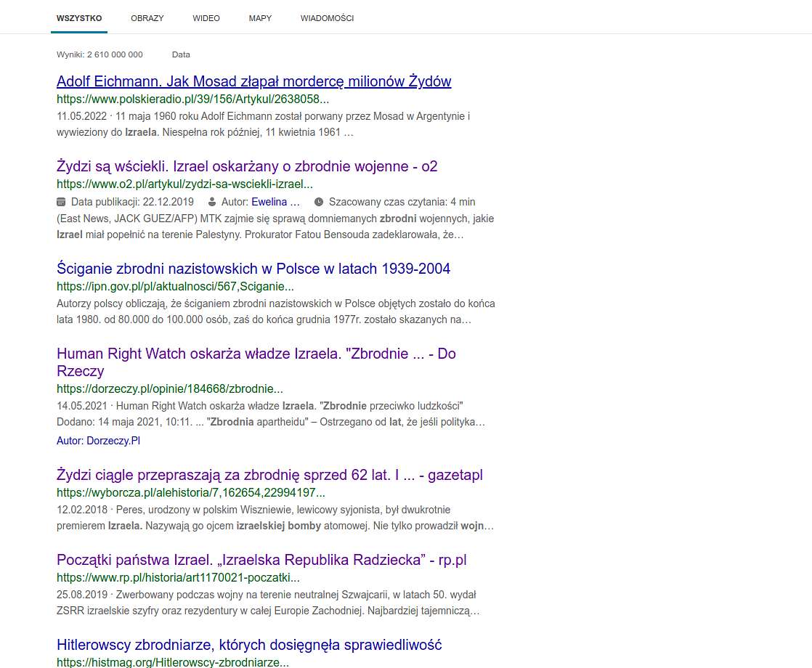Click the calendar icon beside Data publikacji
The image size is (812, 668).
(61, 202)
